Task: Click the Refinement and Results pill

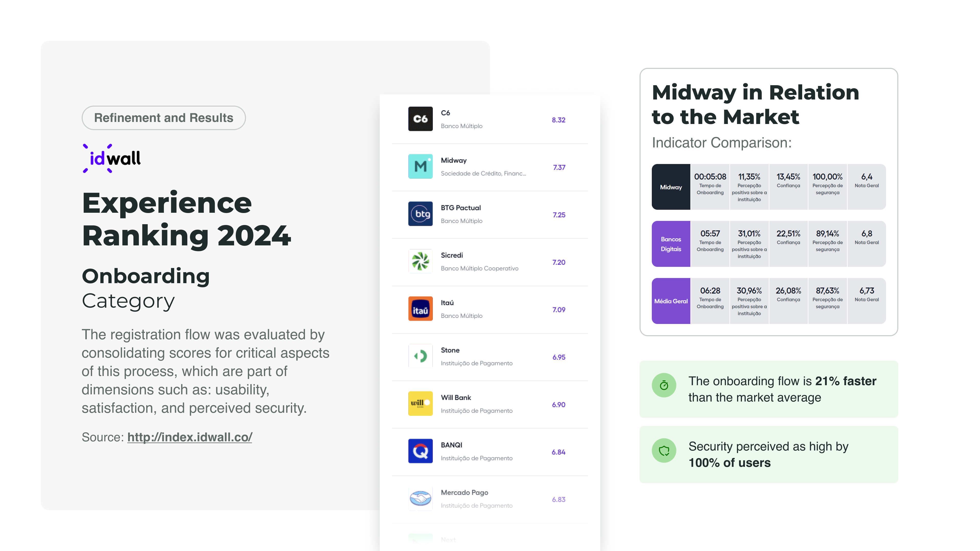Action: pos(164,118)
